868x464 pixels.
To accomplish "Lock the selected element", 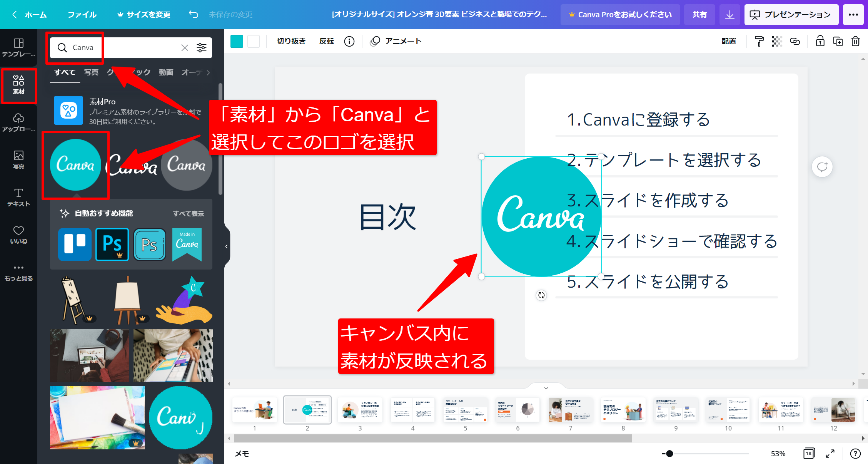I will [x=820, y=41].
